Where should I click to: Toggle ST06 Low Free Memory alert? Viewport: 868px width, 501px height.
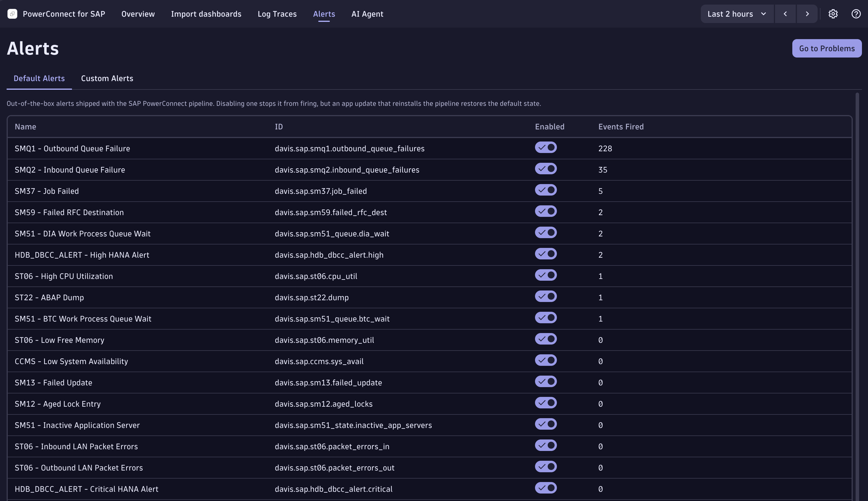click(546, 339)
